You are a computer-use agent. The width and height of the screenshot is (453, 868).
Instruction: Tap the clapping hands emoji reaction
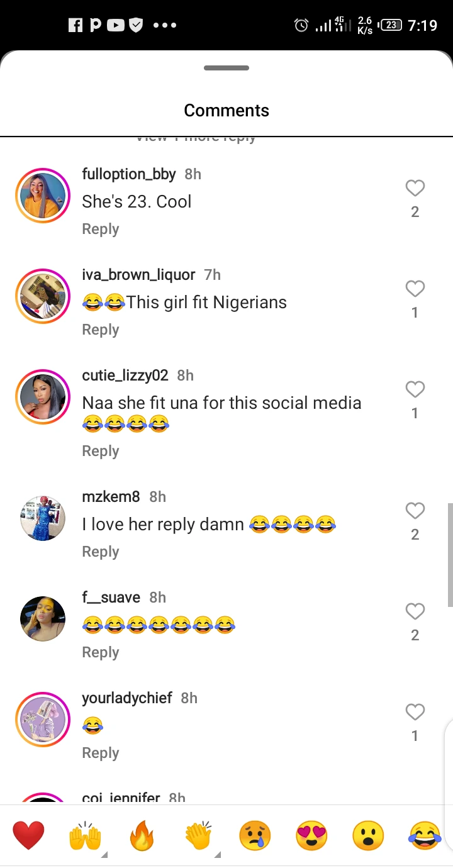(x=199, y=837)
